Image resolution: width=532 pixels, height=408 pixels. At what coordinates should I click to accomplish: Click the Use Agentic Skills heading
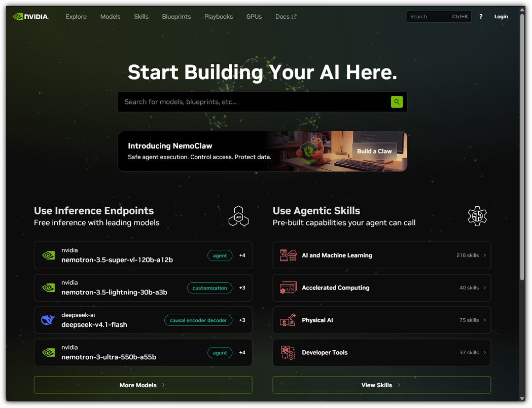[316, 211]
